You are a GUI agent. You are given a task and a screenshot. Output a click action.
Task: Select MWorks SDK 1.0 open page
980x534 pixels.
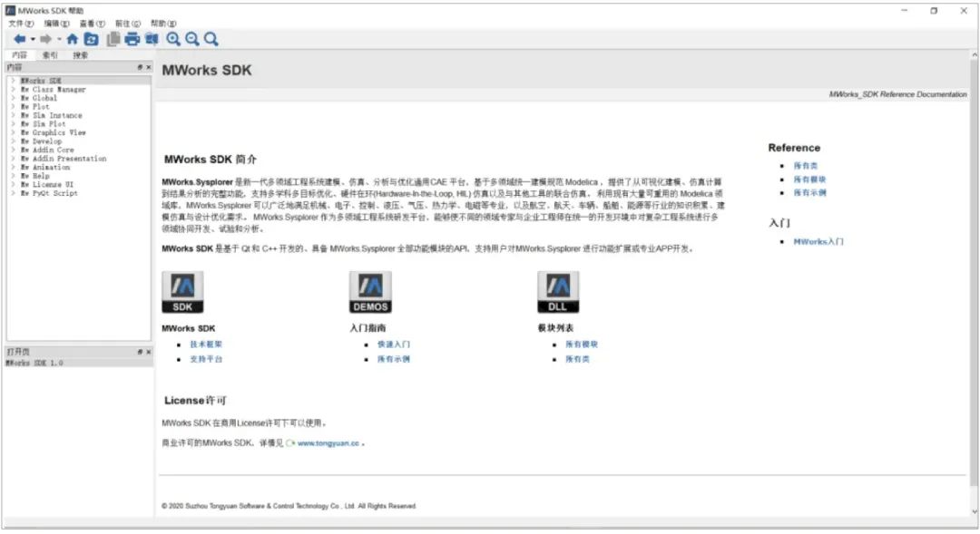pos(34,364)
